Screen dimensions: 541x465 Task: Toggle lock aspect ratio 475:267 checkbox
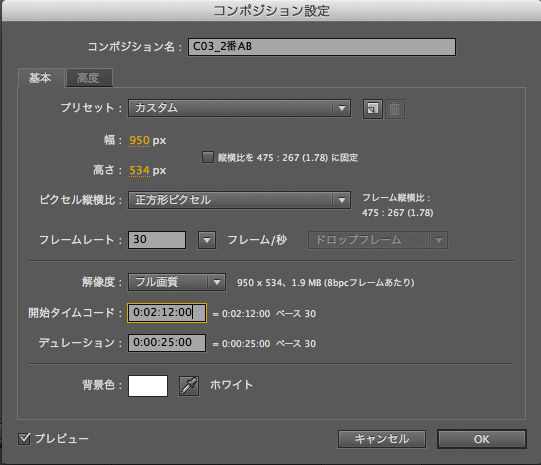click(208, 157)
